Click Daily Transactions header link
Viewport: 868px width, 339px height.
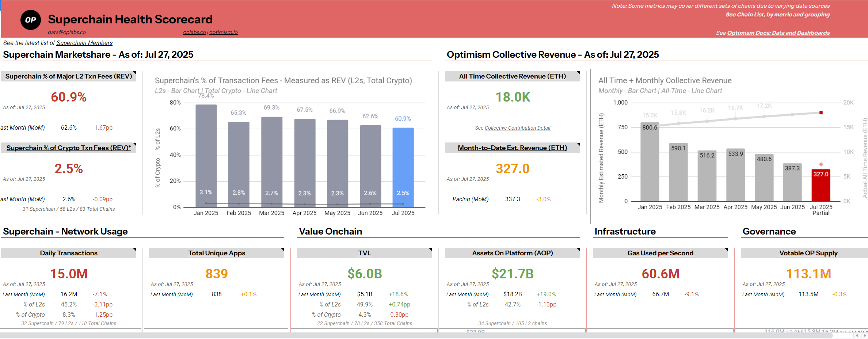pyautogui.click(x=69, y=253)
